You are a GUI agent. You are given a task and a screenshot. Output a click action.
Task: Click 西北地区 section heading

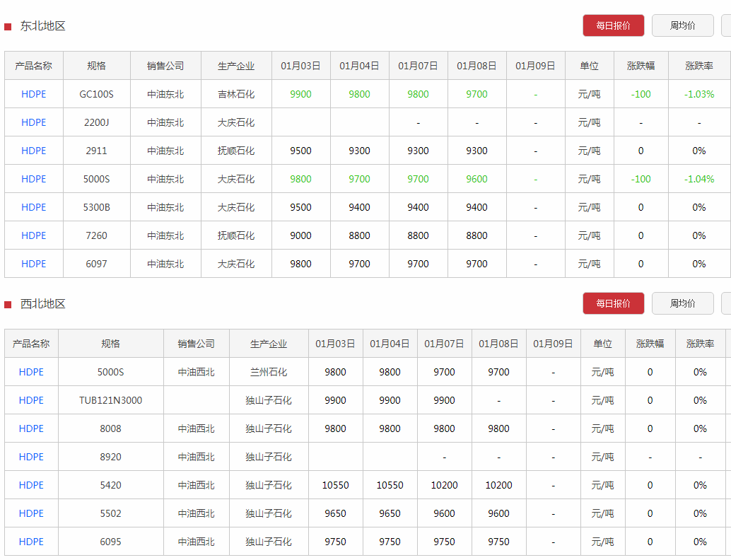[42, 304]
